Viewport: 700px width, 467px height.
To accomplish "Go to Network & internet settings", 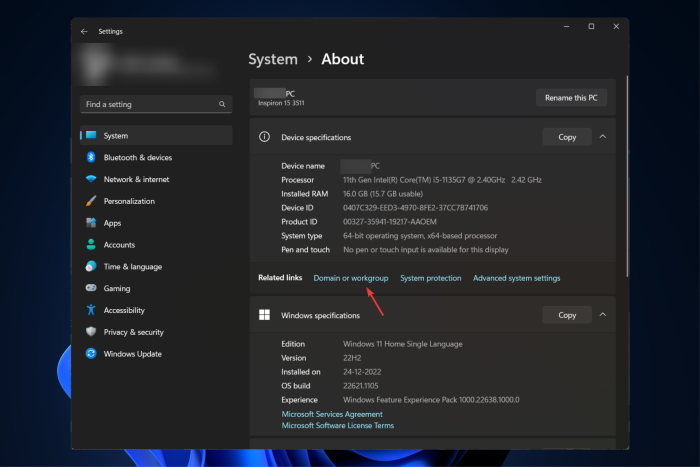I will point(156,179).
